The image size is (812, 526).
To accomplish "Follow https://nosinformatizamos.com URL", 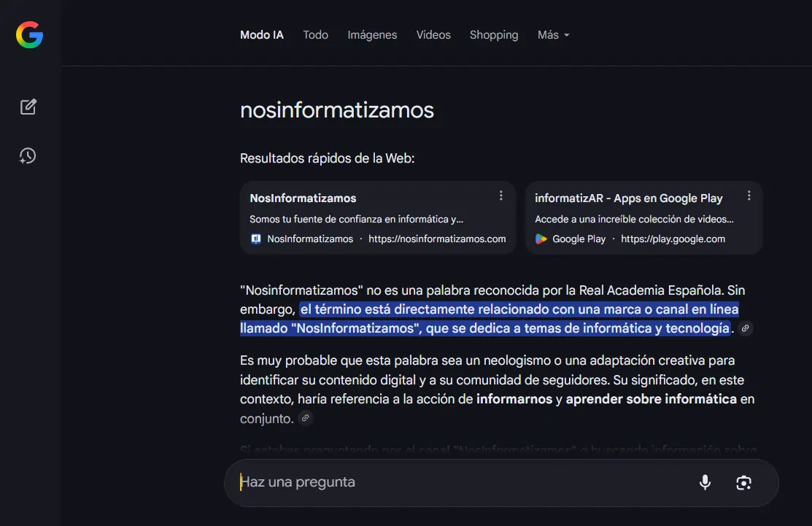I will point(437,239).
